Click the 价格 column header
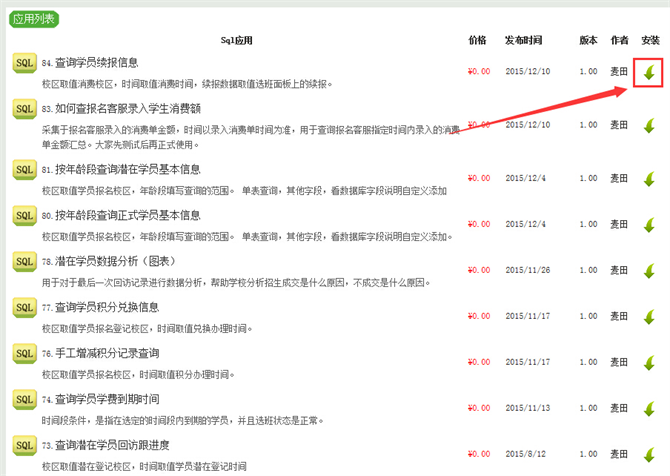 click(477, 41)
